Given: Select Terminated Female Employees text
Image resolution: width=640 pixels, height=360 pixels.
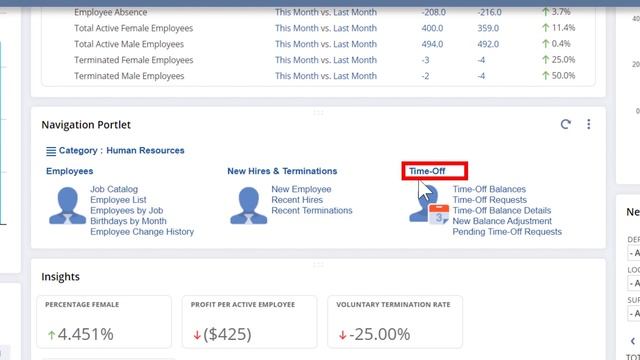Looking at the screenshot, I should 133,60.
